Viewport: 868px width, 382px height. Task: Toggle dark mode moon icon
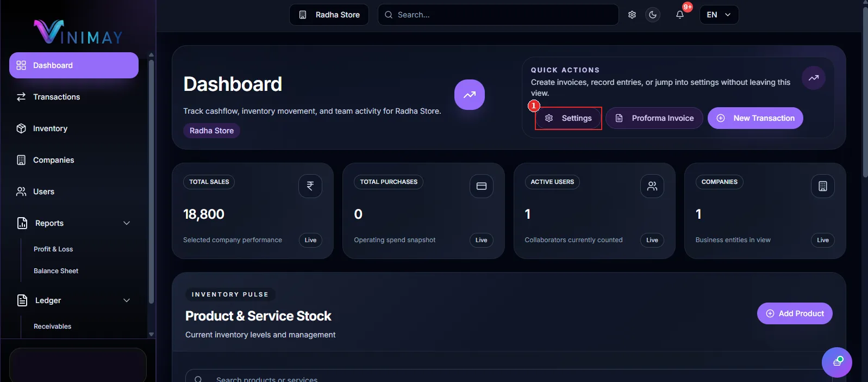pos(653,15)
